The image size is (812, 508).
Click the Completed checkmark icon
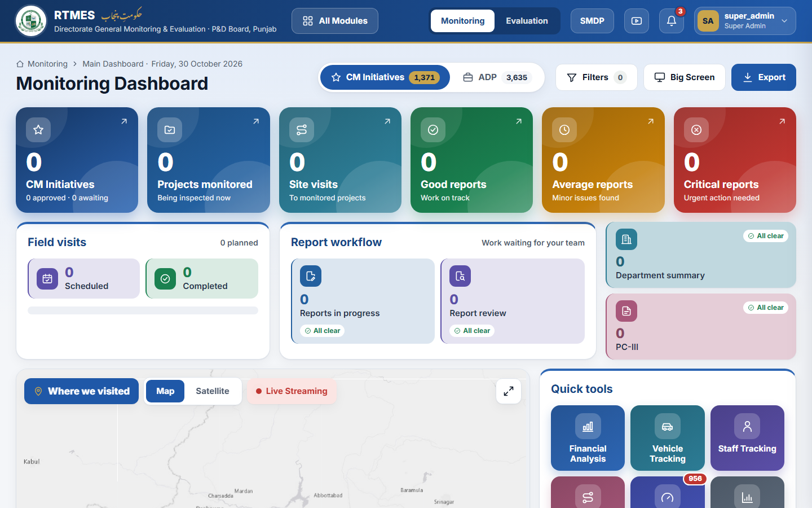[165, 279]
